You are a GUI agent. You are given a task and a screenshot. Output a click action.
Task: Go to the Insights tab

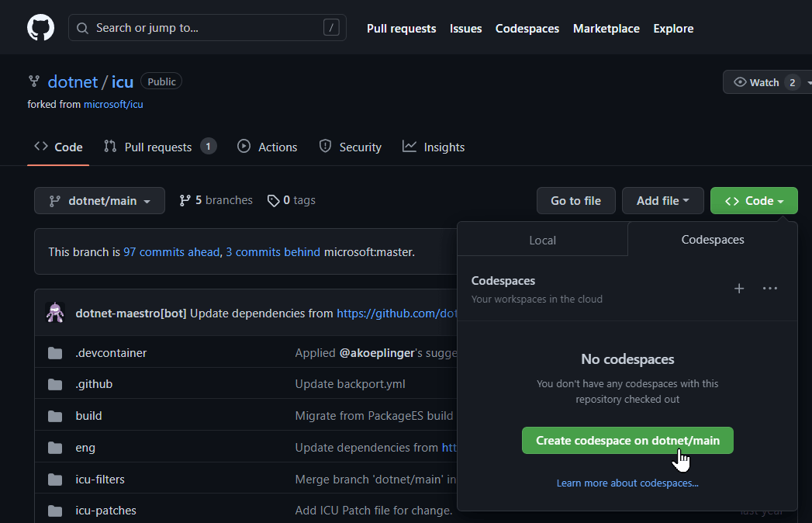tap(434, 147)
